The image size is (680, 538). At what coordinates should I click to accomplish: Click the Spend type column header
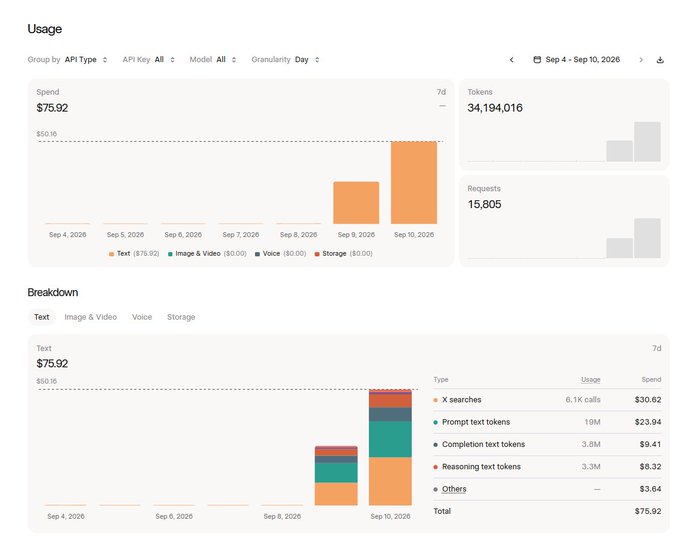pos(651,380)
